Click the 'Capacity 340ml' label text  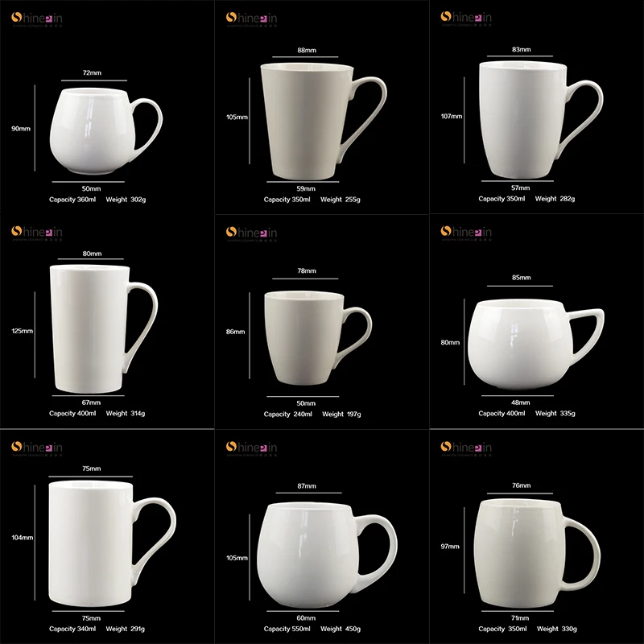click(72, 629)
